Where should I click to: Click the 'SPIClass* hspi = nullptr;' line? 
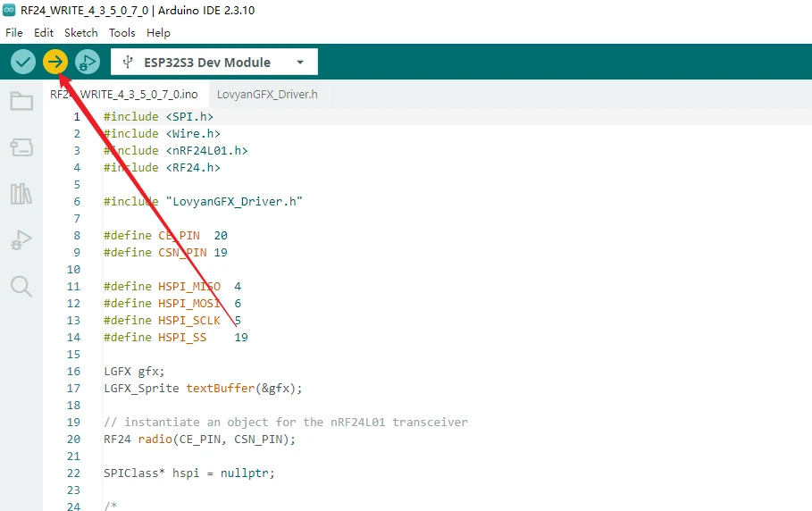[x=189, y=473]
